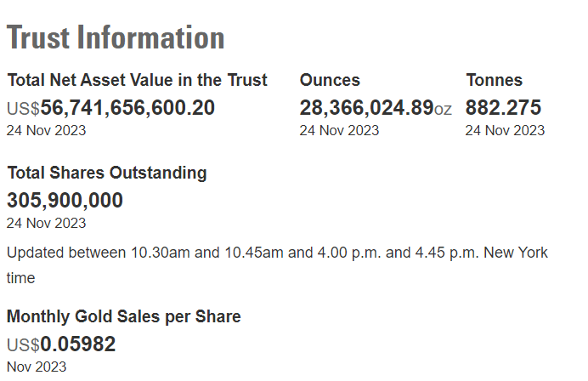Click the New York update times note
The image size is (588, 381).
click(x=277, y=253)
